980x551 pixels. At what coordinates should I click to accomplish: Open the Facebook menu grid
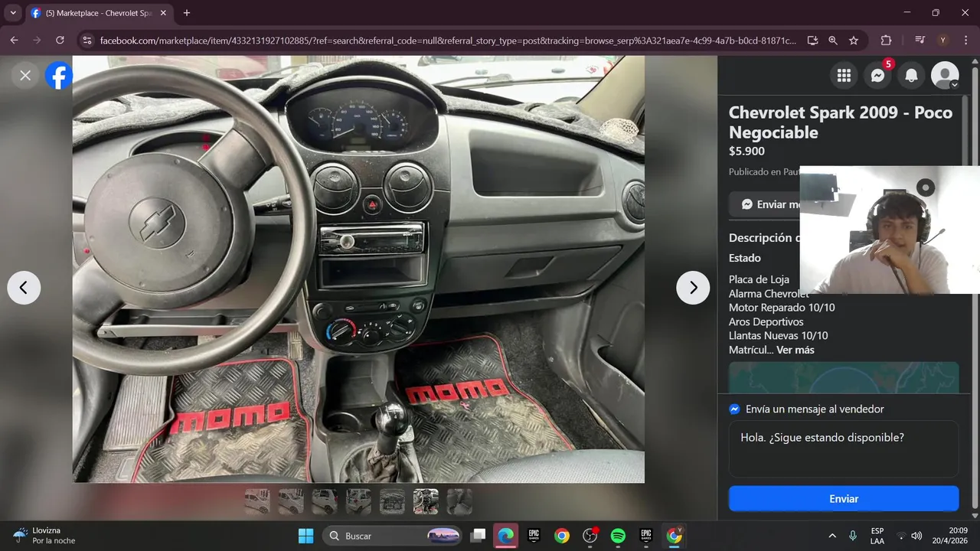pyautogui.click(x=844, y=75)
